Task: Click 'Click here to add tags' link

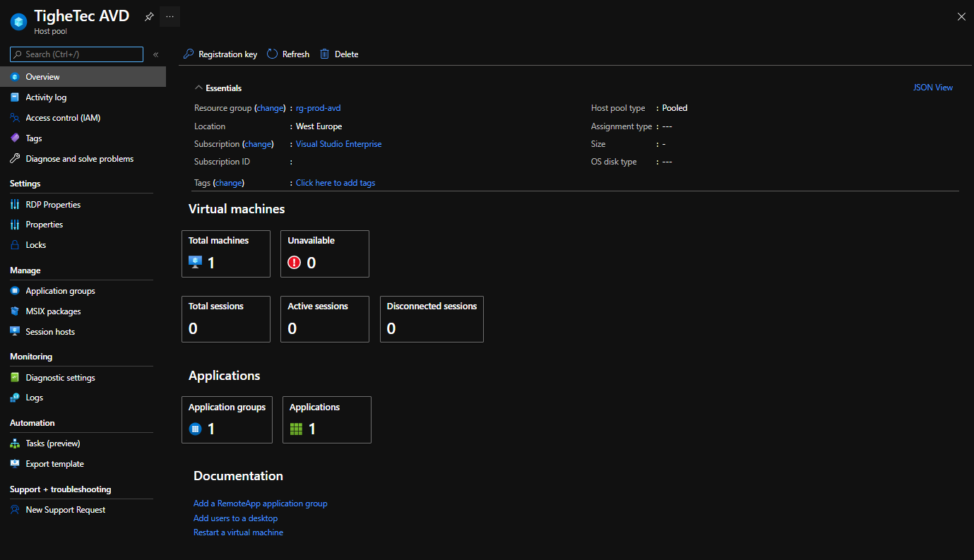Action: point(335,183)
